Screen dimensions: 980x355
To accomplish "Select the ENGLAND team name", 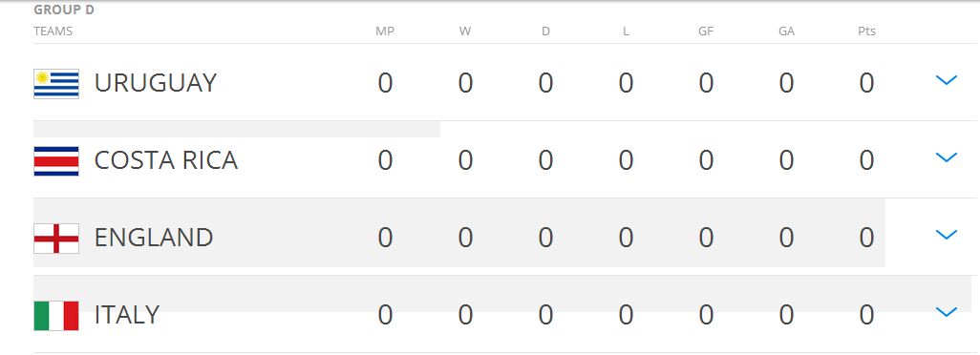I will pos(154,238).
